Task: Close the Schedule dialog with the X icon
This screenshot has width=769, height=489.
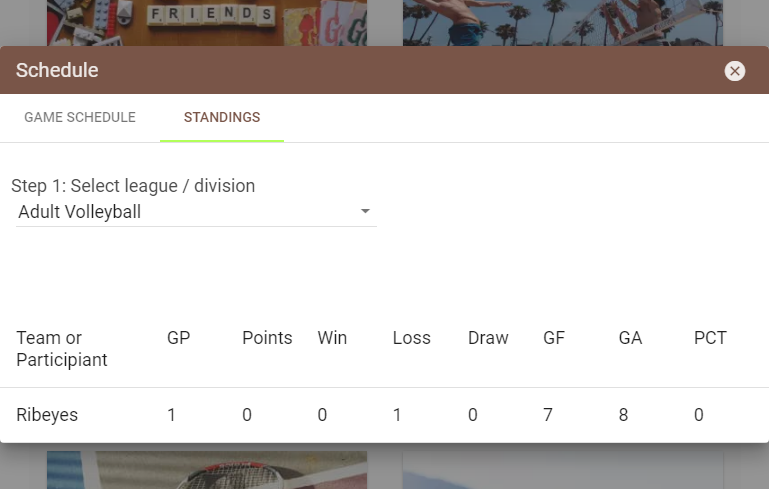Action: [x=735, y=71]
